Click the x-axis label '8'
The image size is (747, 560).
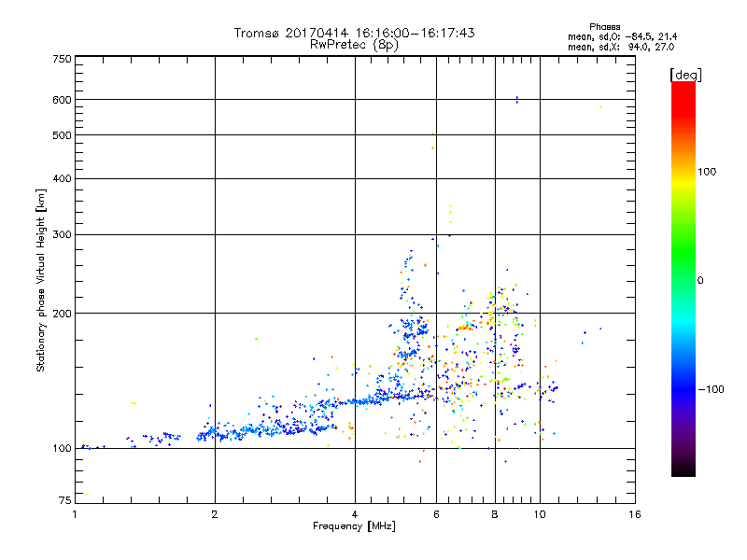[x=495, y=514]
